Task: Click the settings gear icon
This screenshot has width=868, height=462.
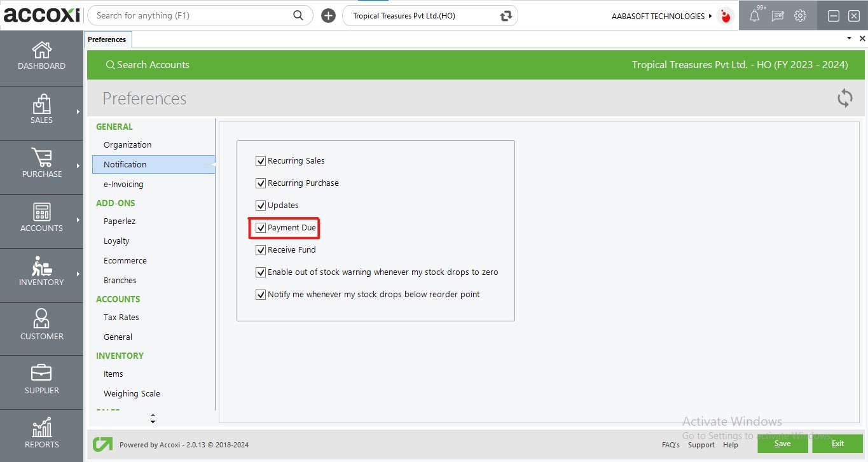Action: 800,16
